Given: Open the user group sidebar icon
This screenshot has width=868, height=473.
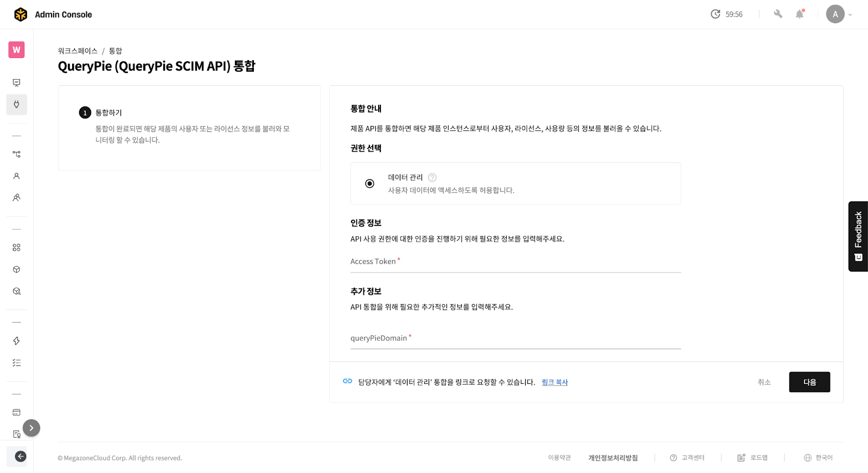Looking at the screenshot, I should tap(17, 198).
